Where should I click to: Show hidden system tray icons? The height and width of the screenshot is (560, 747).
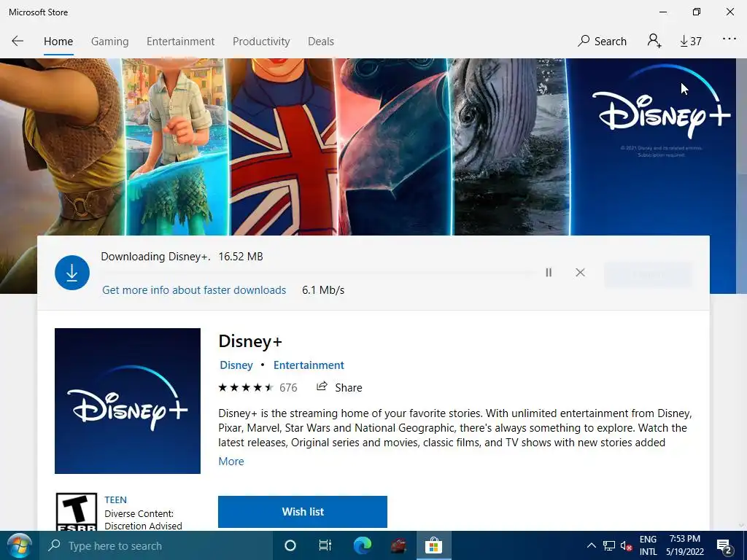(591, 545)
